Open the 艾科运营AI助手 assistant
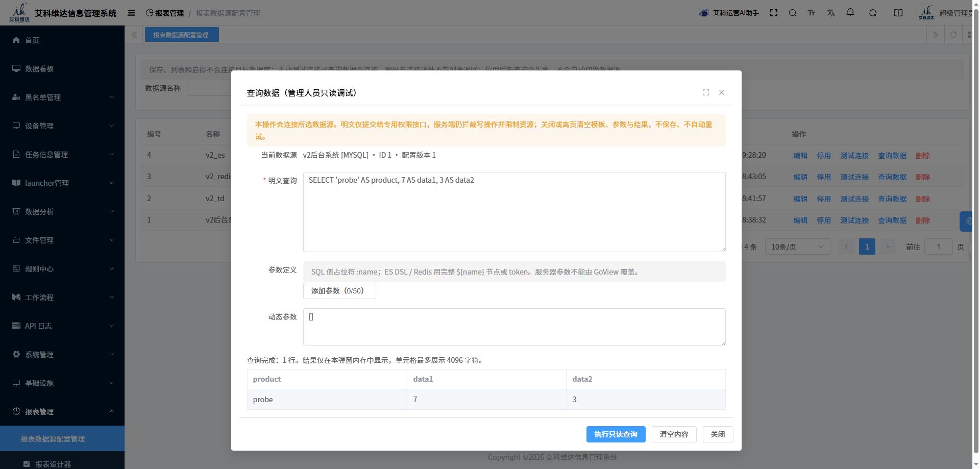 729,13
